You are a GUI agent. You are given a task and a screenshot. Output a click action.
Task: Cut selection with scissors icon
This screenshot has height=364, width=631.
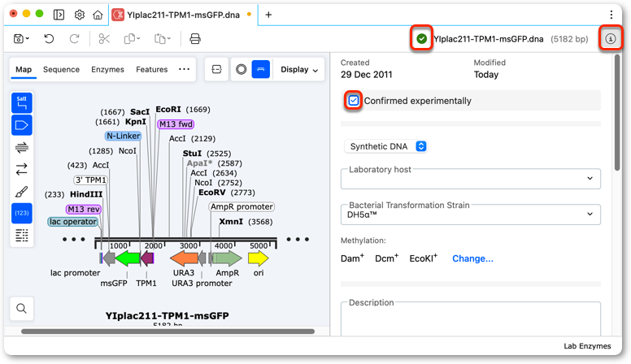[104, 39]
